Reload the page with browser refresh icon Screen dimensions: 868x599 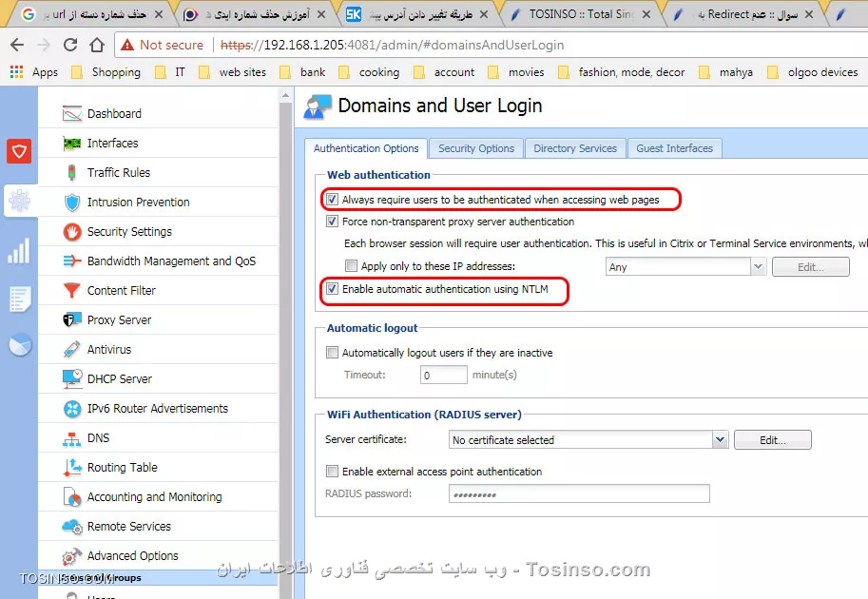(70, 45)
